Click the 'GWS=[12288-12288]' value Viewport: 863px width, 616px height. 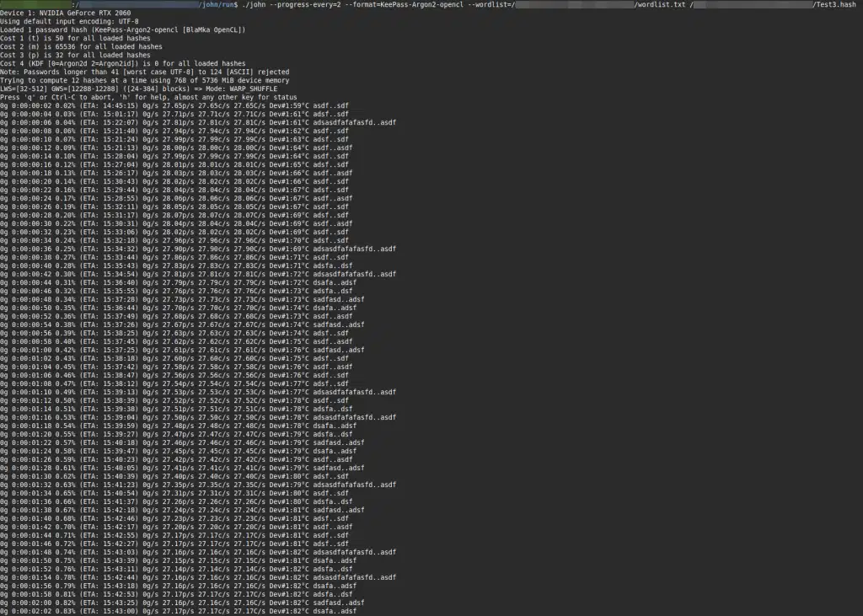[85, 88]
